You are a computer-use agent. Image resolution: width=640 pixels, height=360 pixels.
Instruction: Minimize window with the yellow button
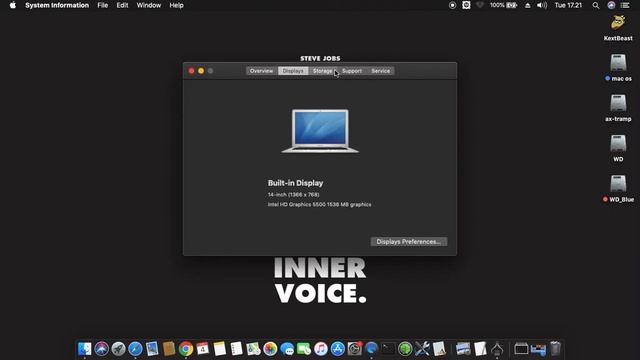click(x=201, y=71)
